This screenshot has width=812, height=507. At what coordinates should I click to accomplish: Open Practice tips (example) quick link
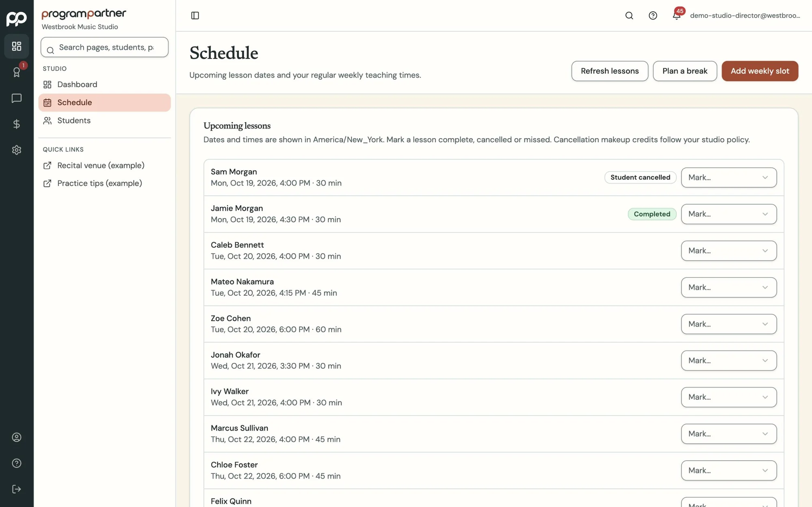[104, 183]
